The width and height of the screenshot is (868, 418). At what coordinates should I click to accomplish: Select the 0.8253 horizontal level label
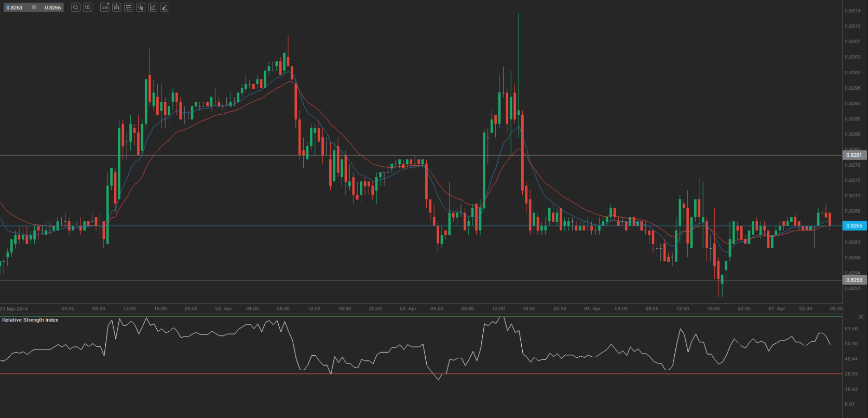pyautogui.click(x=854, y=280)
